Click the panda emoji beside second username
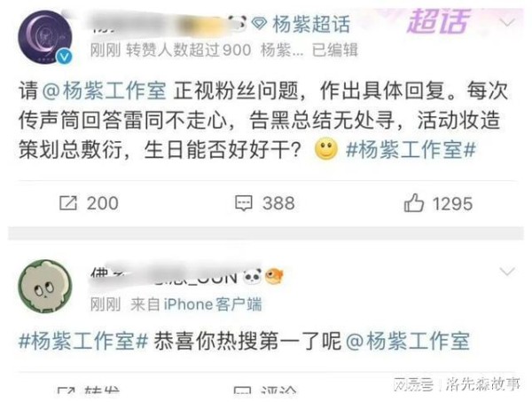Viewport: 532px width, 402px height. coord(252,276)
